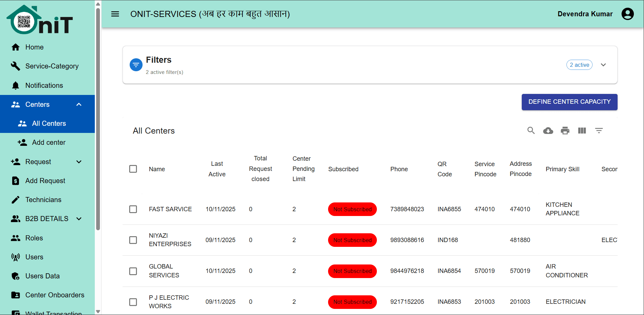Click the QR Code column header

(x=445, y=169)
